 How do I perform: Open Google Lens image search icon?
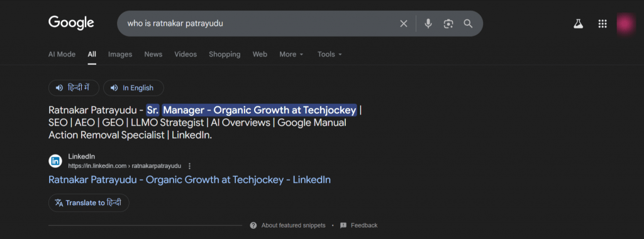pos(448,24)
